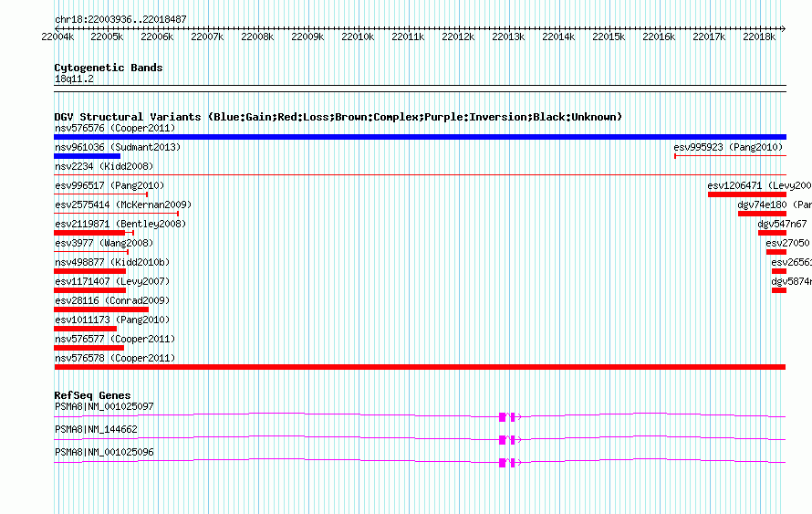
Task: Select the long red bar under nsv576578
Action: [420, 367]
